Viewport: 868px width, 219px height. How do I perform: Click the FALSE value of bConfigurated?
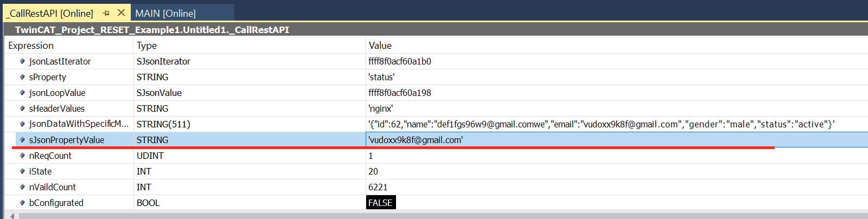(x=381, y=203)
